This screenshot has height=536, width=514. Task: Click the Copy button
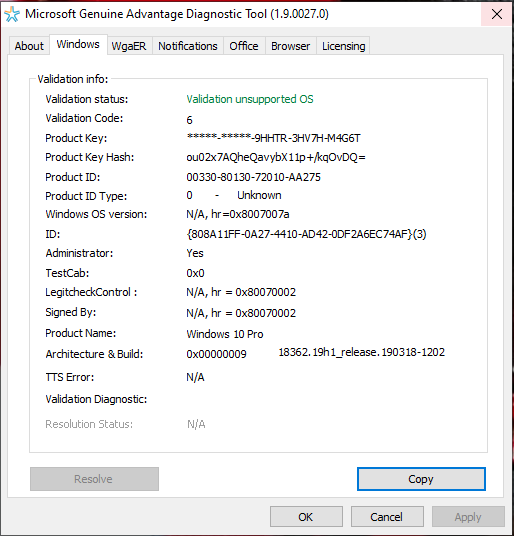tap(421, 479)
